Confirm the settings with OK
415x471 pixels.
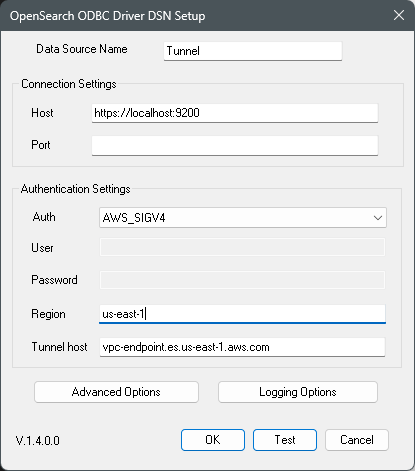tap(213, 440)
